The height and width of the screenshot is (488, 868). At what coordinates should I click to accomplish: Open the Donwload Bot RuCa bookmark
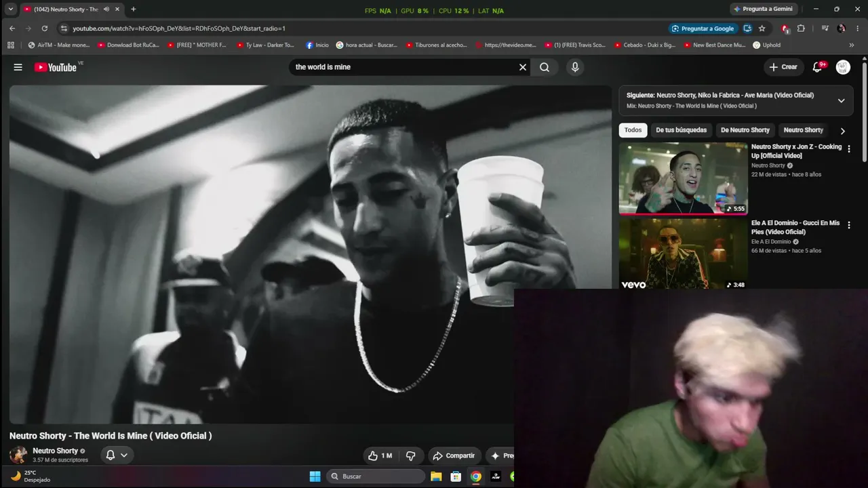tap(129, 45)
